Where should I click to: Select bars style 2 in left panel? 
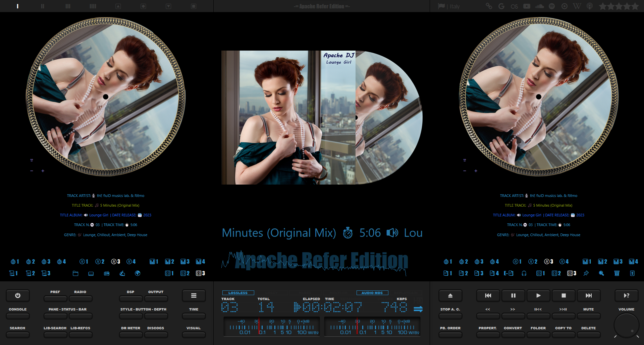(169, 262)
